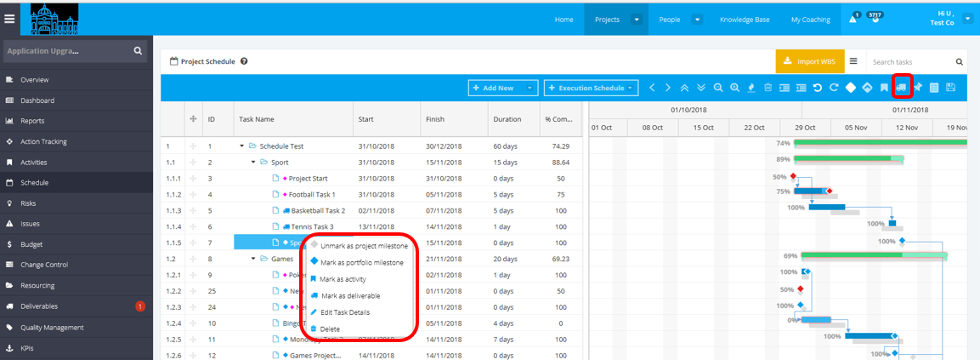Click the trash delete icon in toolbar
Screen dimensions: 980x360
coord(768,88)
